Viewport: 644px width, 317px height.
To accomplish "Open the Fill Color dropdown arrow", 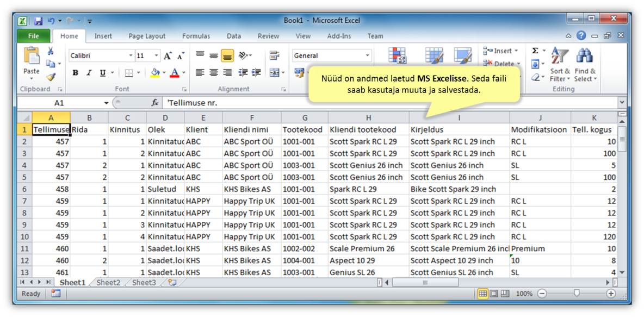I will click(164, 73).
